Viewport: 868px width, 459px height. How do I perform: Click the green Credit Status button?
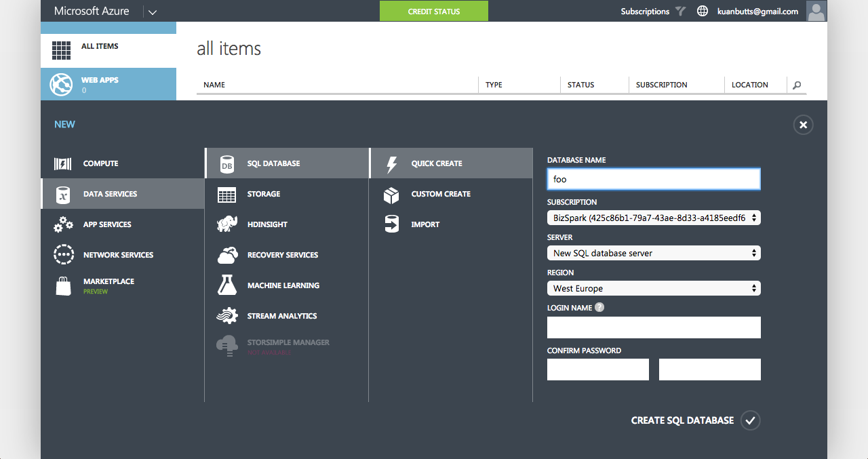(434, 11)
